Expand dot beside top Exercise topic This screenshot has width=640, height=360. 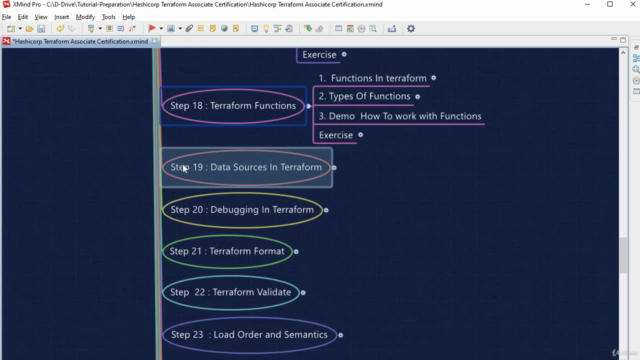pyautogui.click(x=344, y=54)
